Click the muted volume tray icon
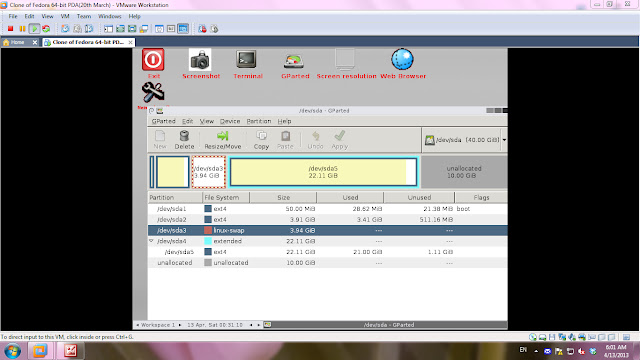 (x=581, y=351)
